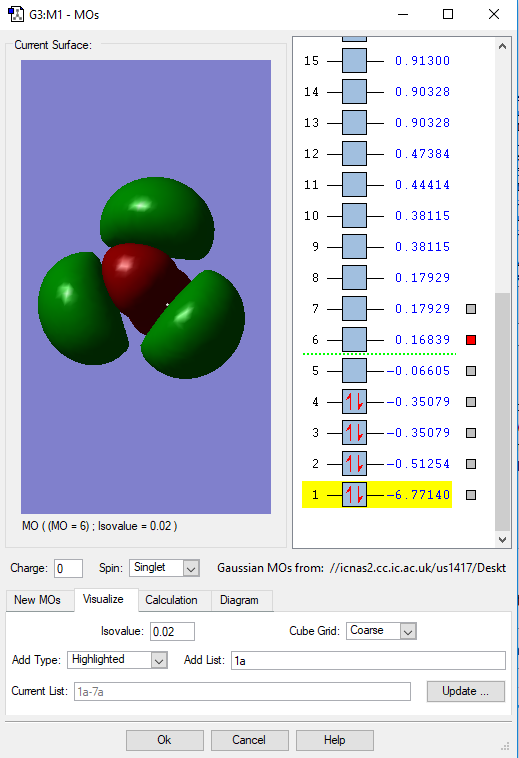
Task: Select the orbital box for MO 9
Action: pos(354,247)
